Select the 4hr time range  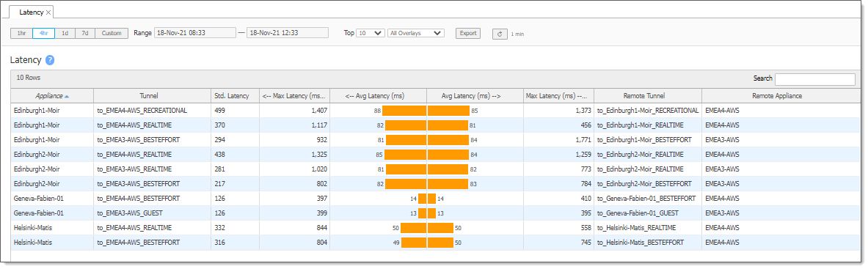(x=43, y=33)
